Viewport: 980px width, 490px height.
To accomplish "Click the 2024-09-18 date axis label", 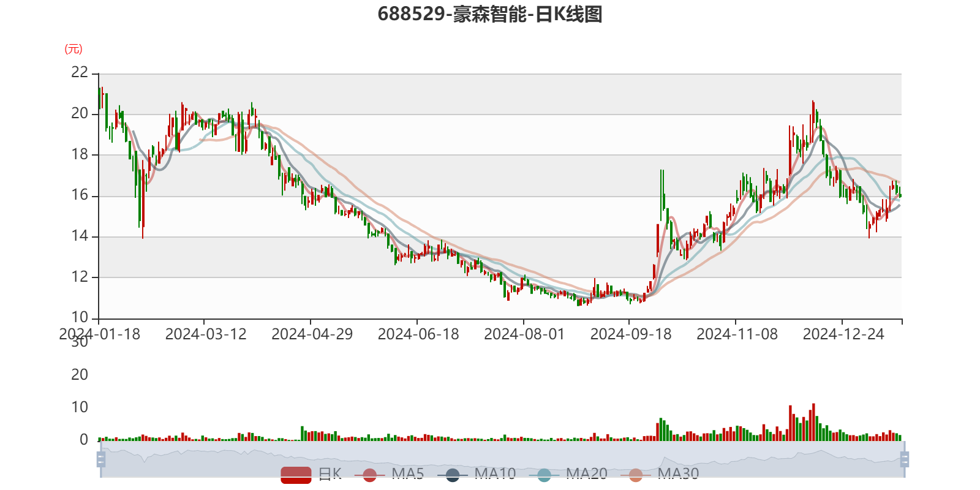I will (631, 334).
